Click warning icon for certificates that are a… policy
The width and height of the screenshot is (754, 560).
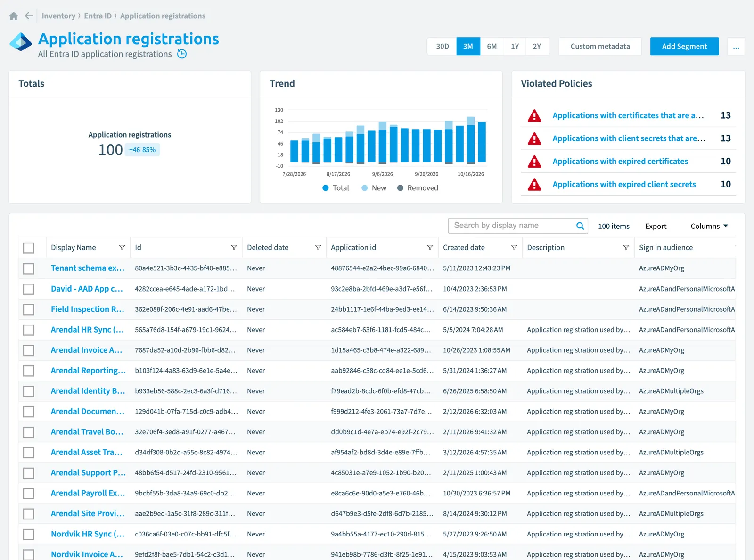534,115
